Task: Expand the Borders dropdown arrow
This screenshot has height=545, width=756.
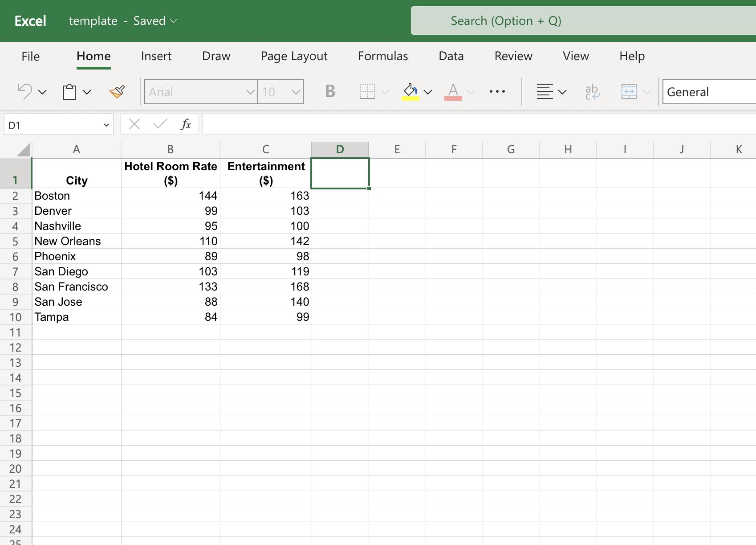Action: pyautogui.click(x=385, y=92)
